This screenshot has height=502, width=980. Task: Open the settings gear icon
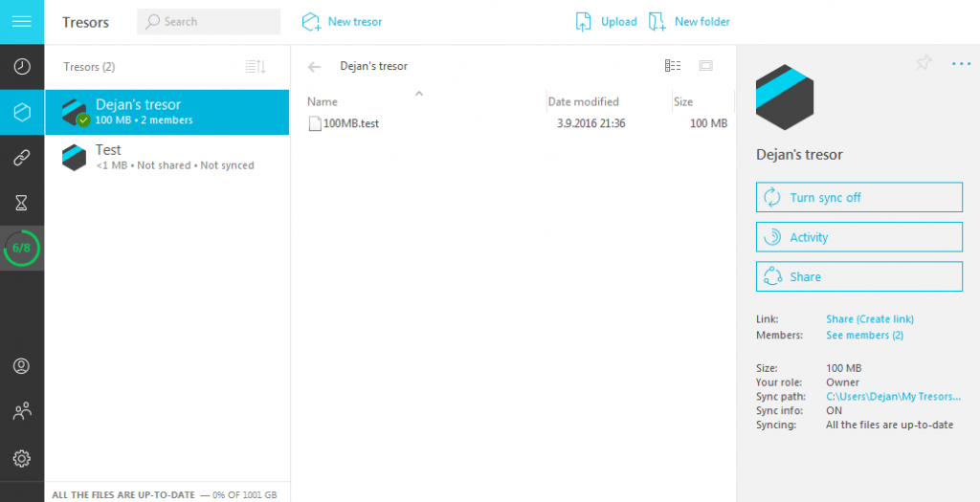[x=22, y=458]
